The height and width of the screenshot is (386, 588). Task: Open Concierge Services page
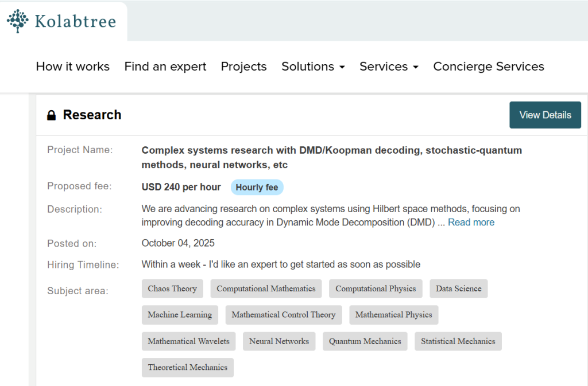[x=488, y=67]
